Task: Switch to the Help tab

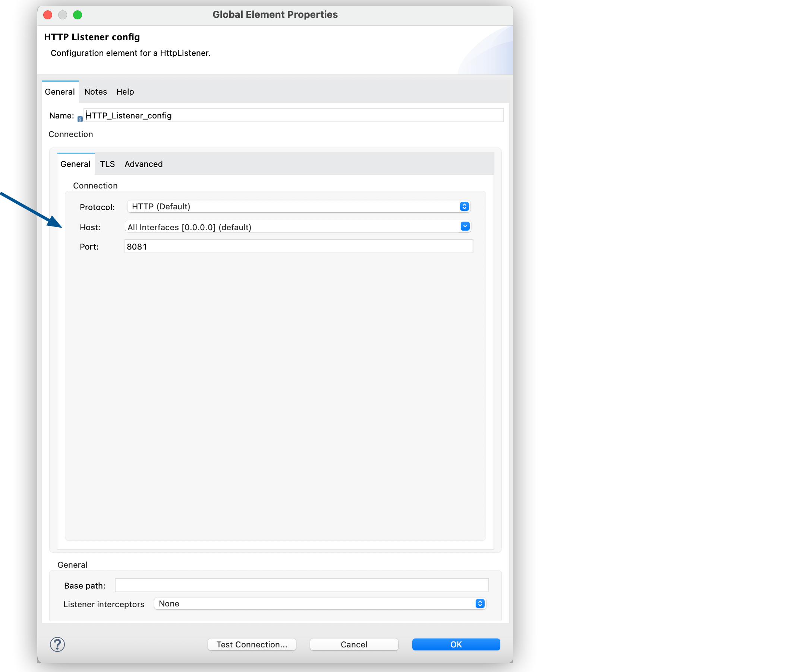Action: [x=125, y=91]
